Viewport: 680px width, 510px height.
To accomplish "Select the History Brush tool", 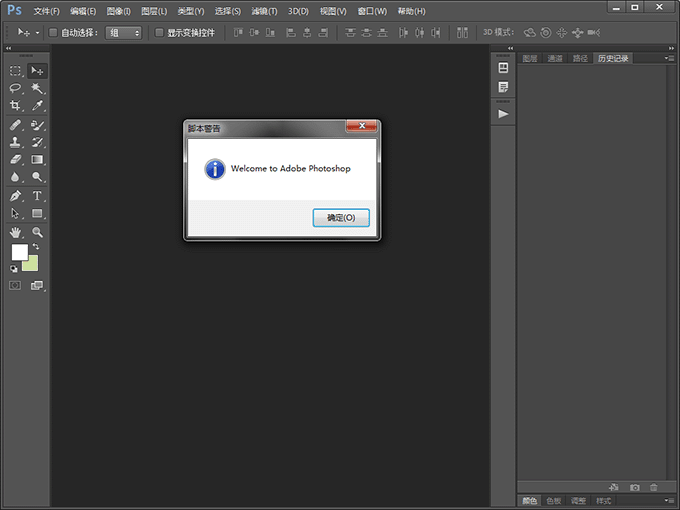I will (x=37, y=142).
